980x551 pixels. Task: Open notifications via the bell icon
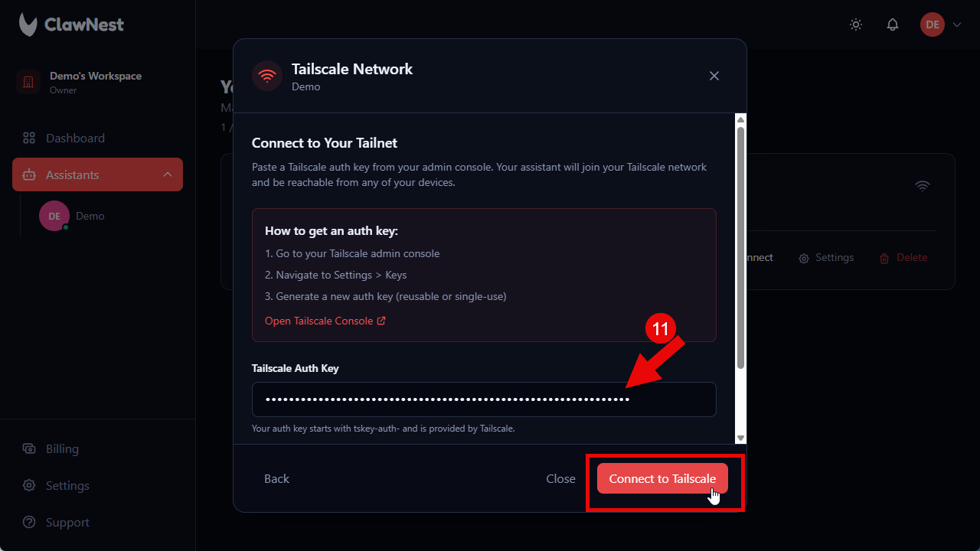pyautogui.click(x=892, y=24)
